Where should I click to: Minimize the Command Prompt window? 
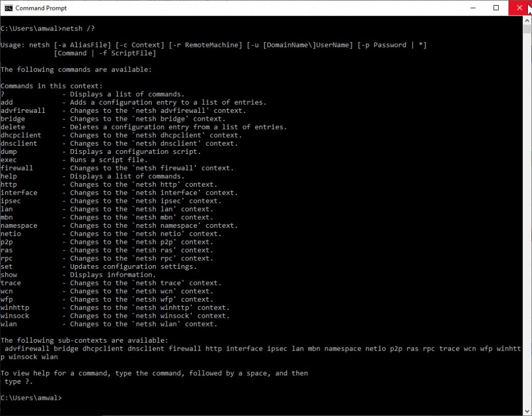(x=472, y=8)
